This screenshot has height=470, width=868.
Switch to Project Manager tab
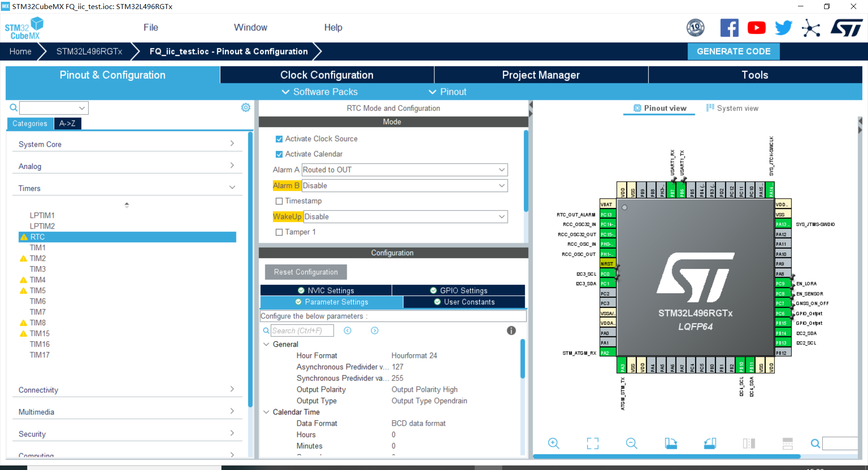(x=541, y=75)
